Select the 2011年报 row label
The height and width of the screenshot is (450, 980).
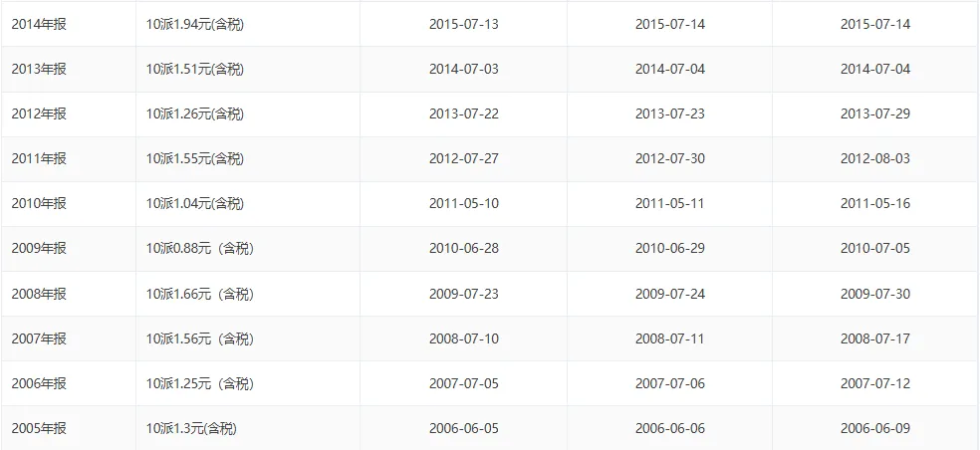point(39,158)
